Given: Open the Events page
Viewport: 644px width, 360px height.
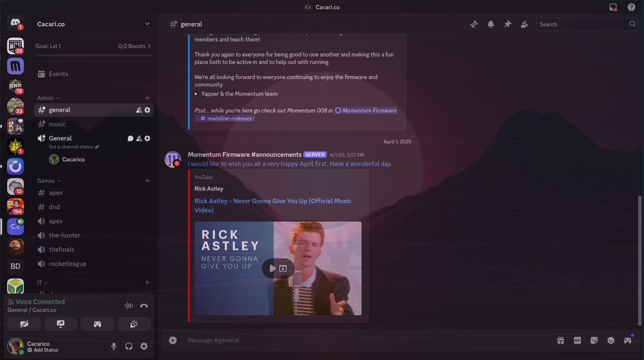Looking at the screenshot, I should [94, 74].
